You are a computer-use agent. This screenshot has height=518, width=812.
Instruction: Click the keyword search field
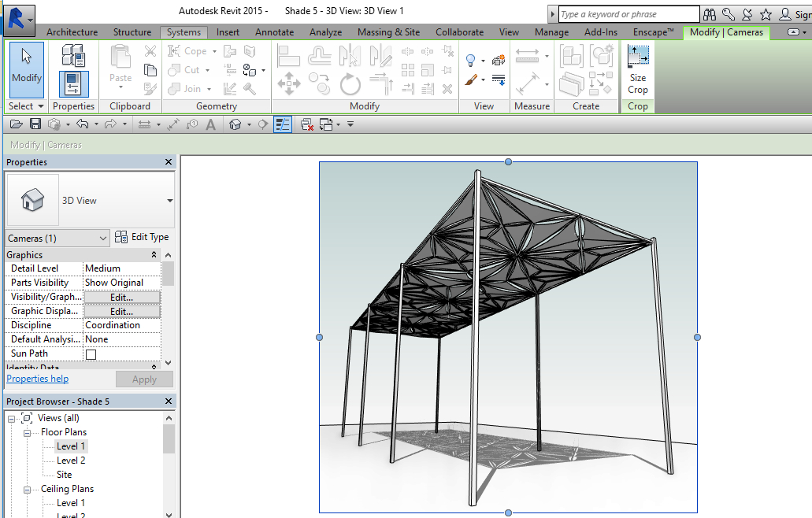coord(626,13)
